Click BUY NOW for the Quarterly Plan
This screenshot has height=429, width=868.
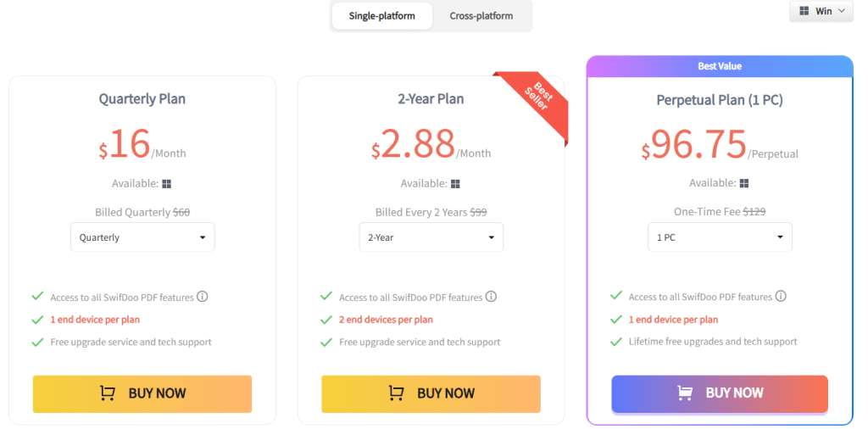[x=142, y=393]
